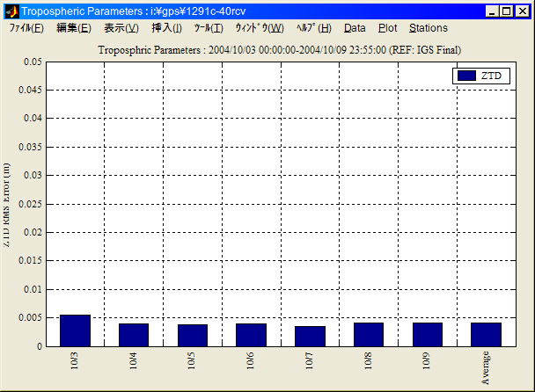
Task: Open the 編集(E) menu
Action: pos(73,28)
